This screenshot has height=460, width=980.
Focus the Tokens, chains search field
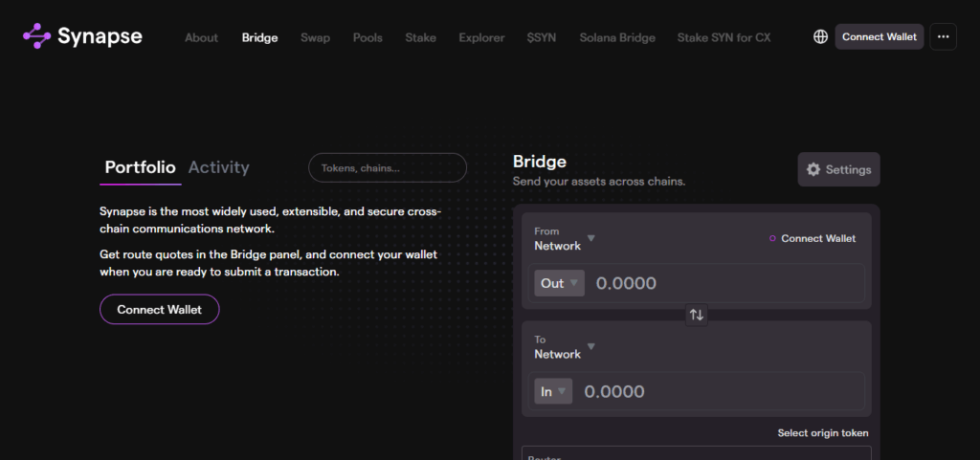pyautogui.click(x=388, y=168)
